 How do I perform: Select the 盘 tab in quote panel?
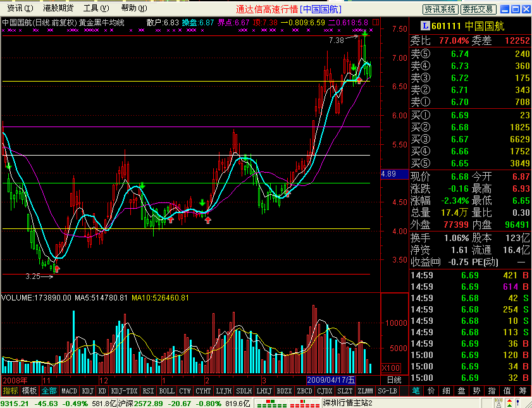click(x=461, y=391)
